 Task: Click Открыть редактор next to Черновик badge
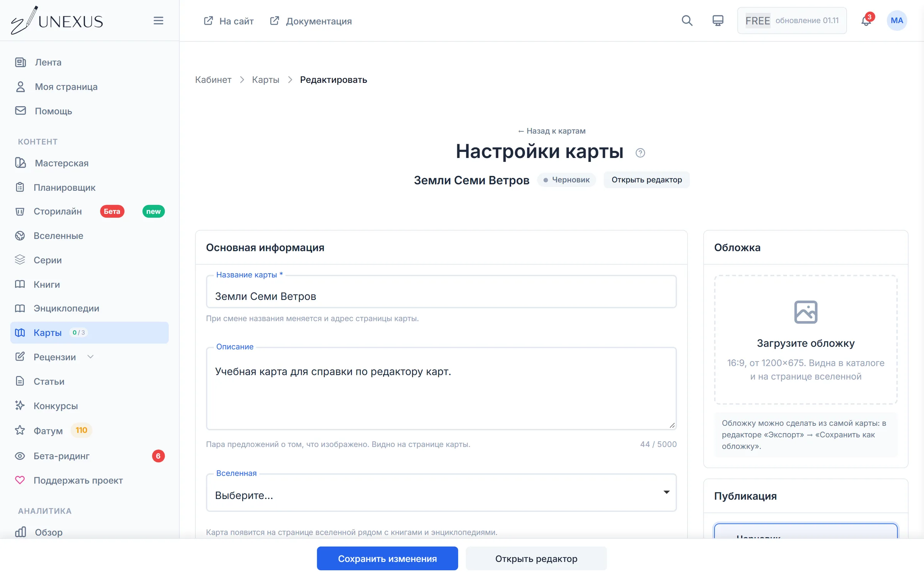click(x=646, y=180)
